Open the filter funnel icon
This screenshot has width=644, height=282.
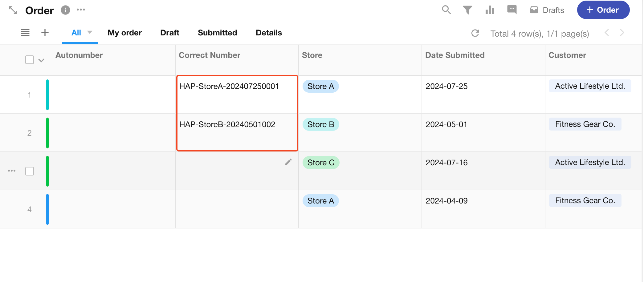(467, 10)
